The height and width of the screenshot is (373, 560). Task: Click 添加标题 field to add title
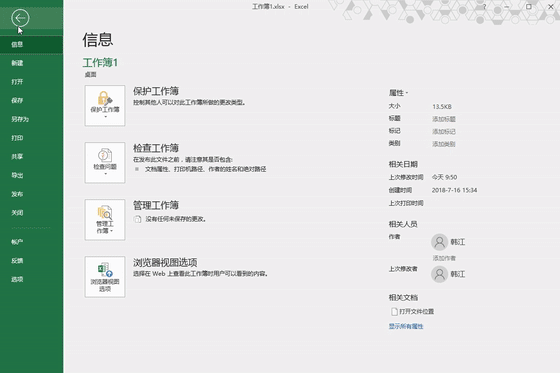pyautogui.click(x=444, y=119)
